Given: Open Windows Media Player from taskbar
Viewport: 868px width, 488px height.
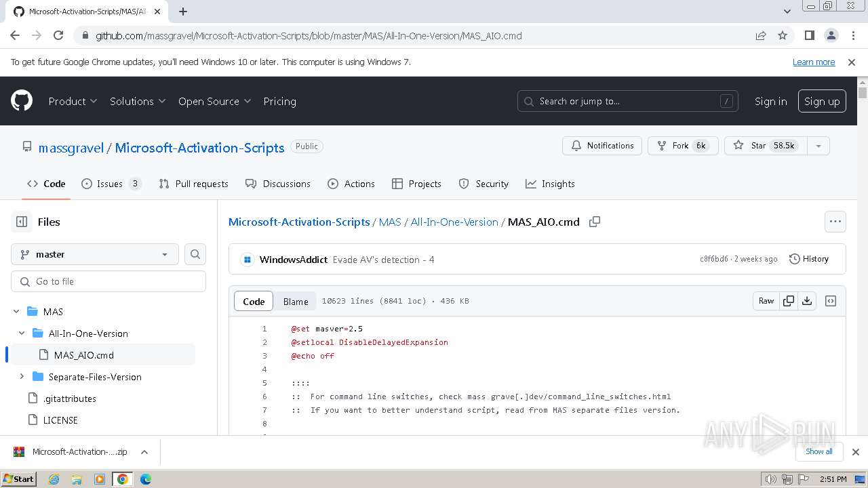Looking at the screenshot, I should (100, 479).
